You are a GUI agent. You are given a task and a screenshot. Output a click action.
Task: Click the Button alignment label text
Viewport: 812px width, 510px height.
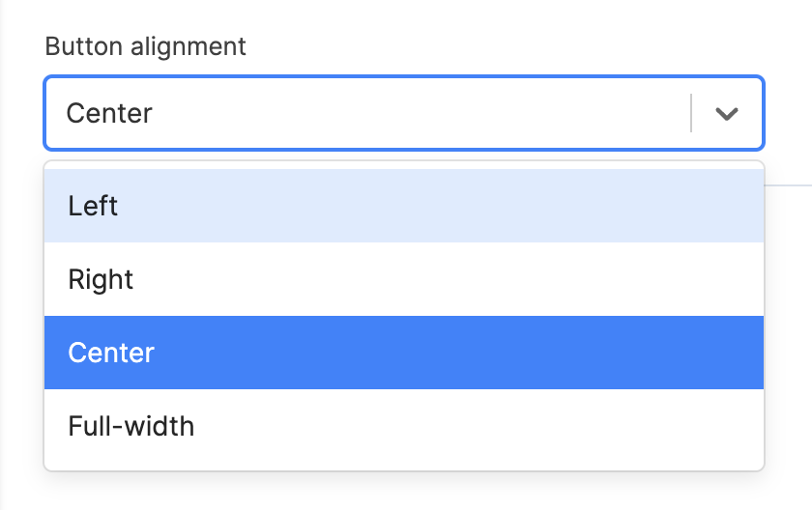click(x=146, y=45)
